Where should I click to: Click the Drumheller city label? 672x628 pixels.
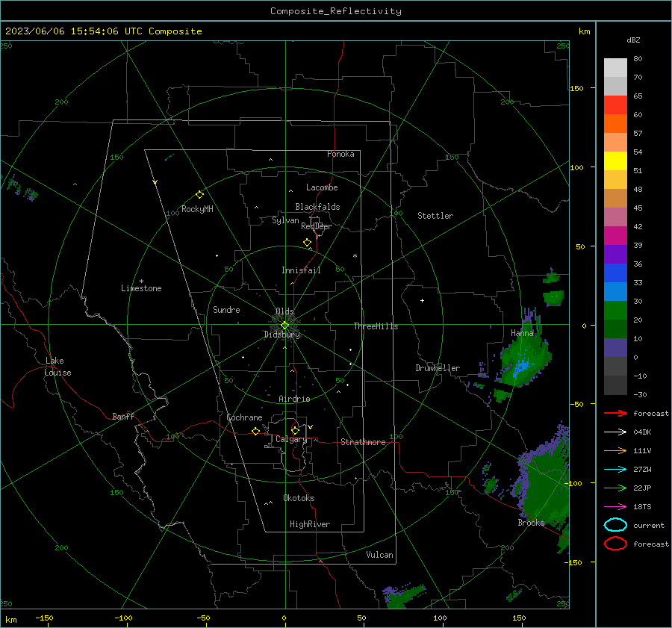438,368
